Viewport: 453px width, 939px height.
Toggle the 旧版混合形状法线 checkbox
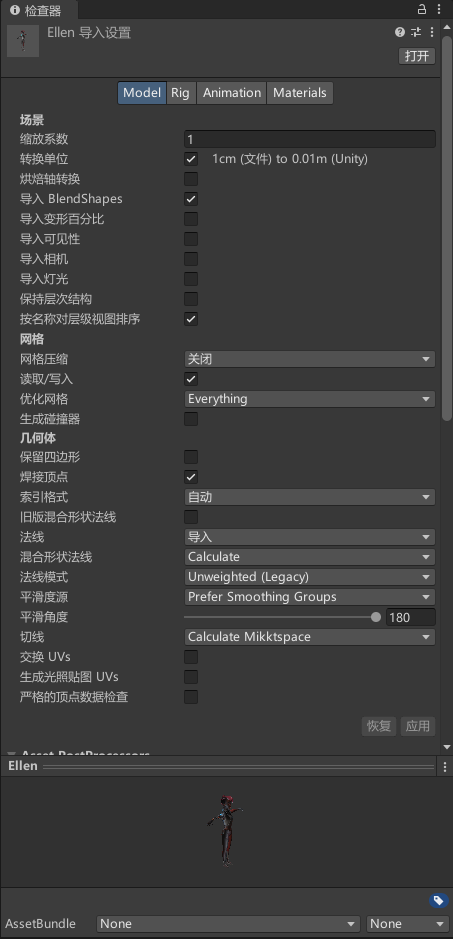191,517
